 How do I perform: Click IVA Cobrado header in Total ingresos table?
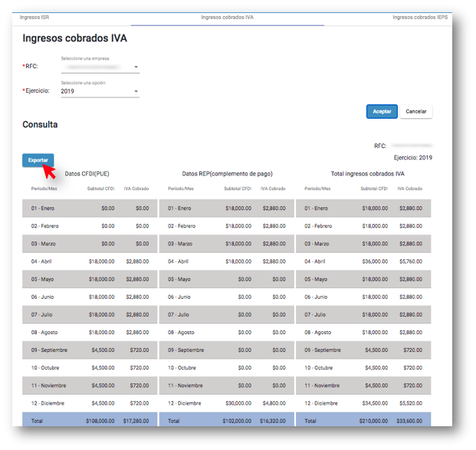[x=409, y=189]
